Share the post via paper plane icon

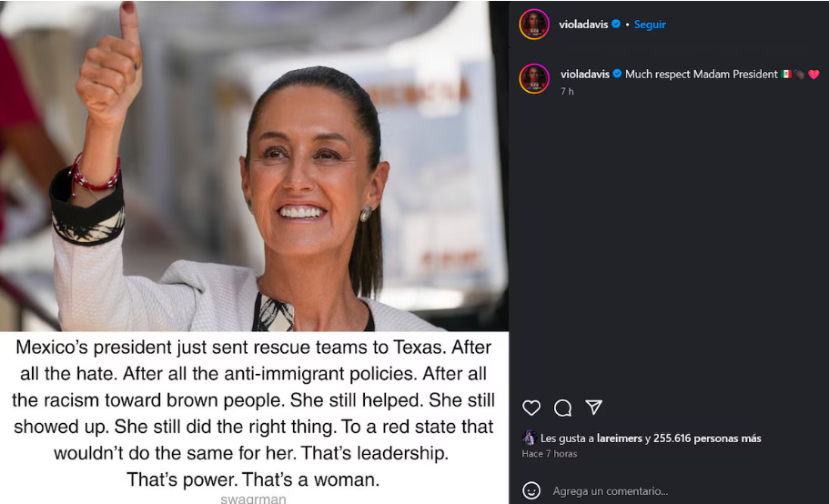[593, 407]
